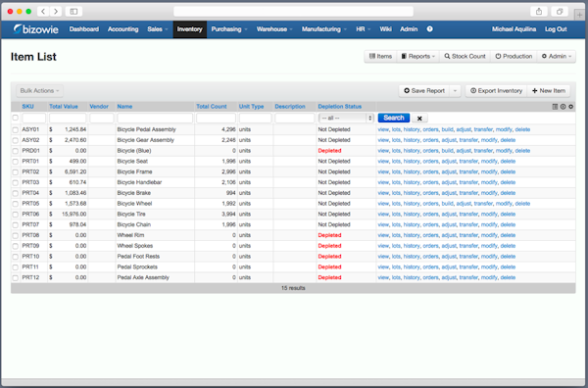Toggle the select-all checkbox in filter row
588x388 pixels.
[16, 118]
